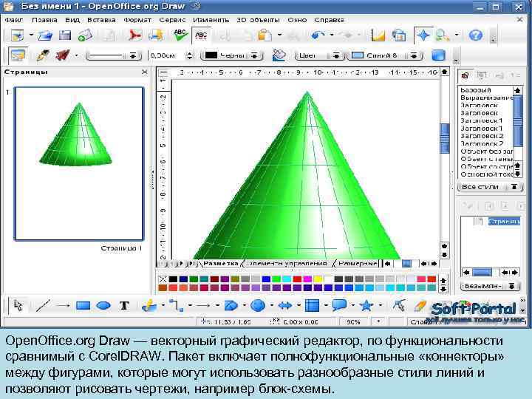Open the 3D объекты menu
Image resolution: width=532 pixels, height=399 pixels.
point(258,20)
